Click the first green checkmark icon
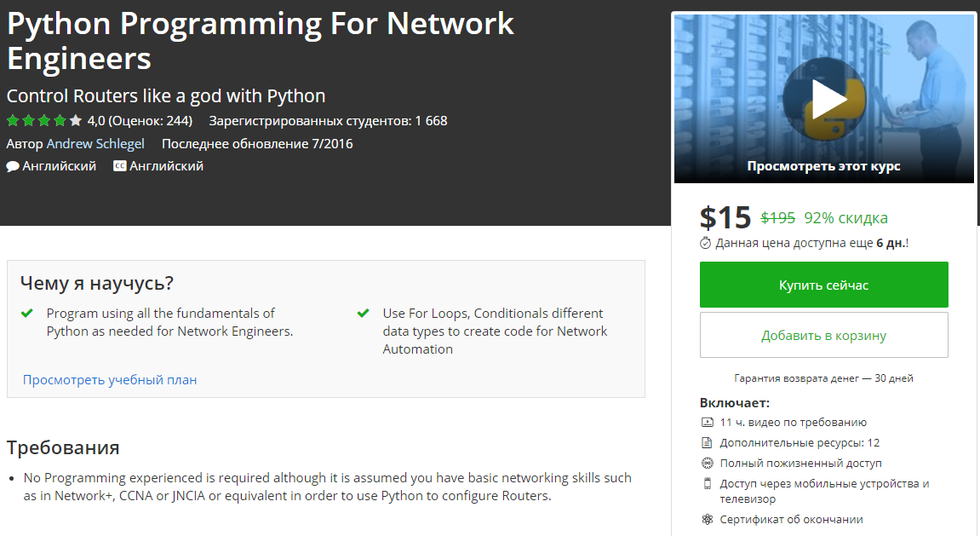This screenshot has height=536, width=980. click(x=27, y=314)
